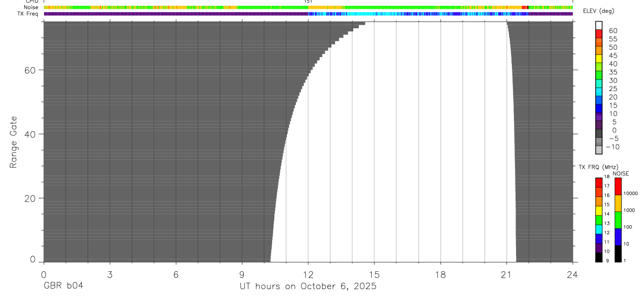Click the UT hours on October 6, 2025 title

[x=308, y=287]
